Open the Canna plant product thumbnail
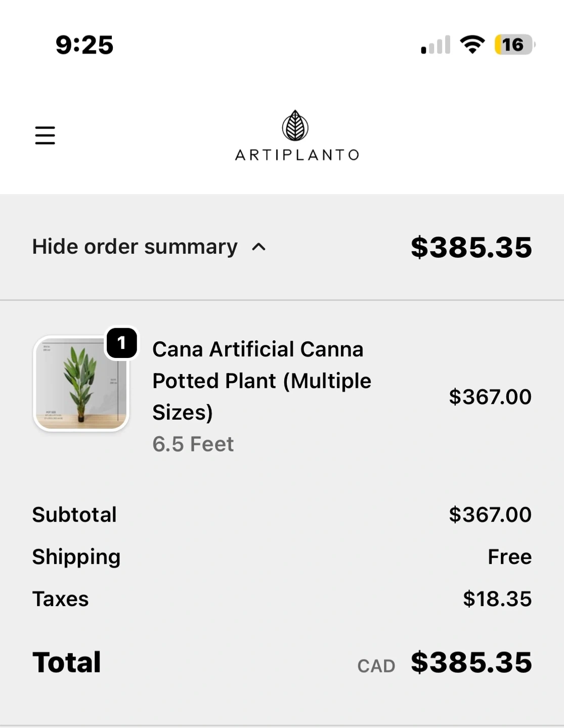 81,383
